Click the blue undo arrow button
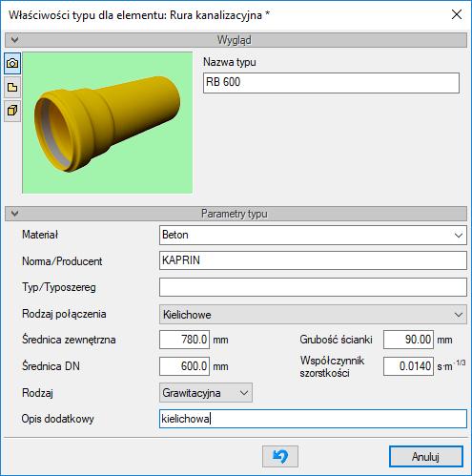The height and width of the screenshot is (476, 472). click(x=280, y=456)
